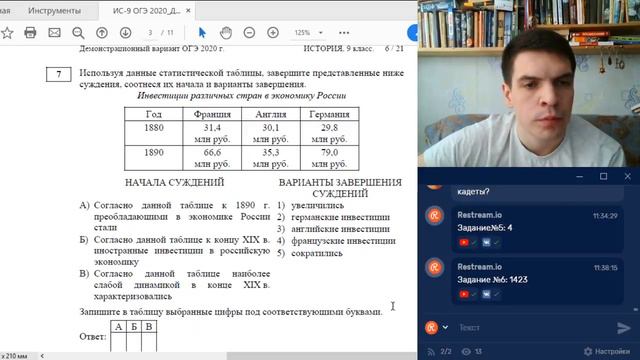Click message text Задание №6: 1423
Viewport: 640px width, 360px height.
492,280
